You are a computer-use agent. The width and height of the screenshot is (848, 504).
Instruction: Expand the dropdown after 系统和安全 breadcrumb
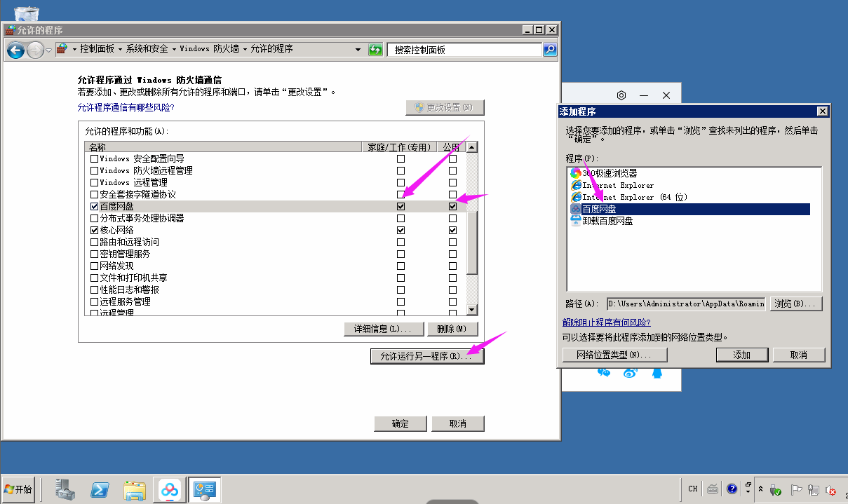(173, 50)
